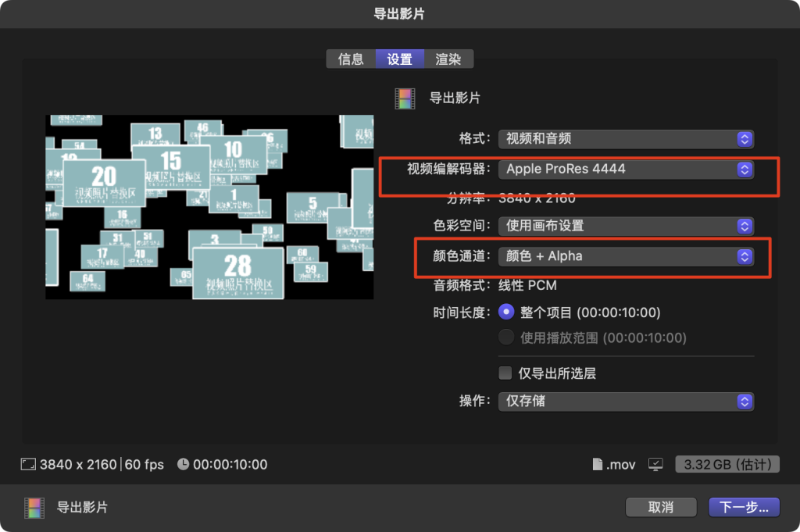Click the monitor compatibility icon in the status bar
Image resolution: width=800 pixels, height=532 pixels.
point(655,465)
